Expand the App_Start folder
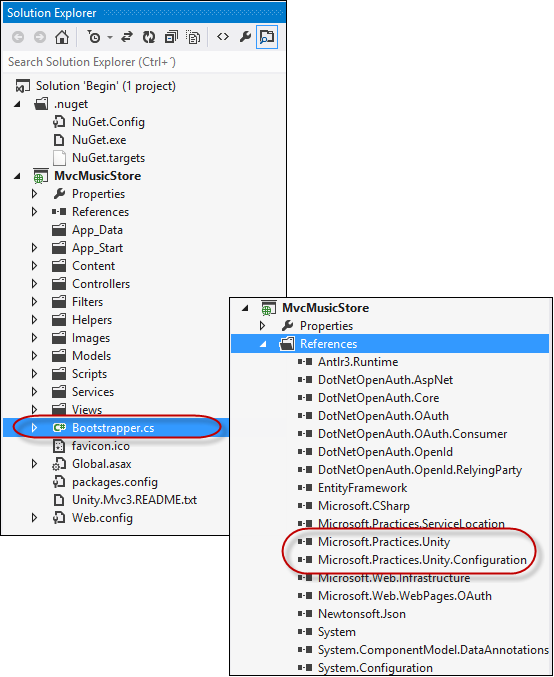 click(35, 248)
